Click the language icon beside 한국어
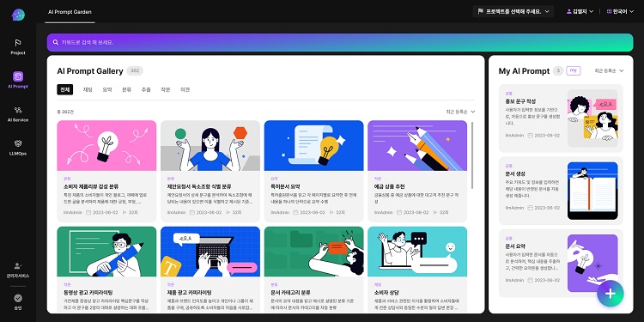The image size is (644, 322). pos(609,11)
